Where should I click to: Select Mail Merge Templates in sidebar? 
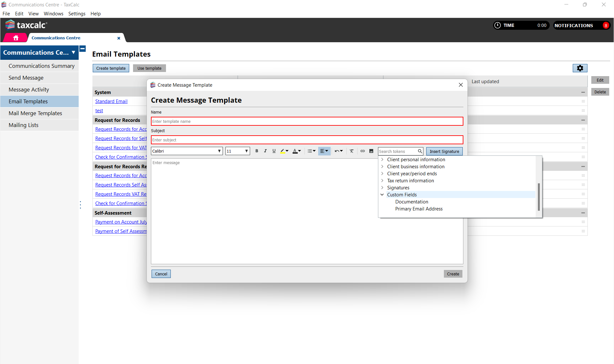click(35, 113)
